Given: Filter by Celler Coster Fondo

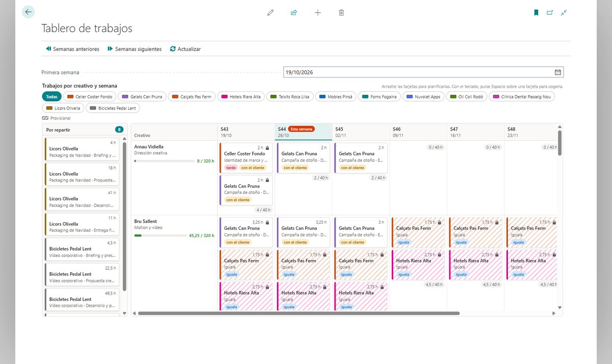Looking at the screenshot, I should click(90, 96).
